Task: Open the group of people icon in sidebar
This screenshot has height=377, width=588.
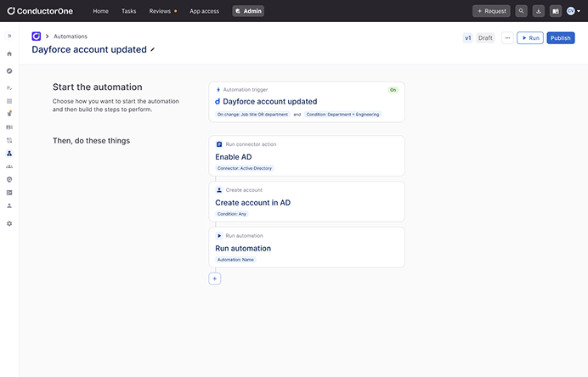Action: [9, 166]
